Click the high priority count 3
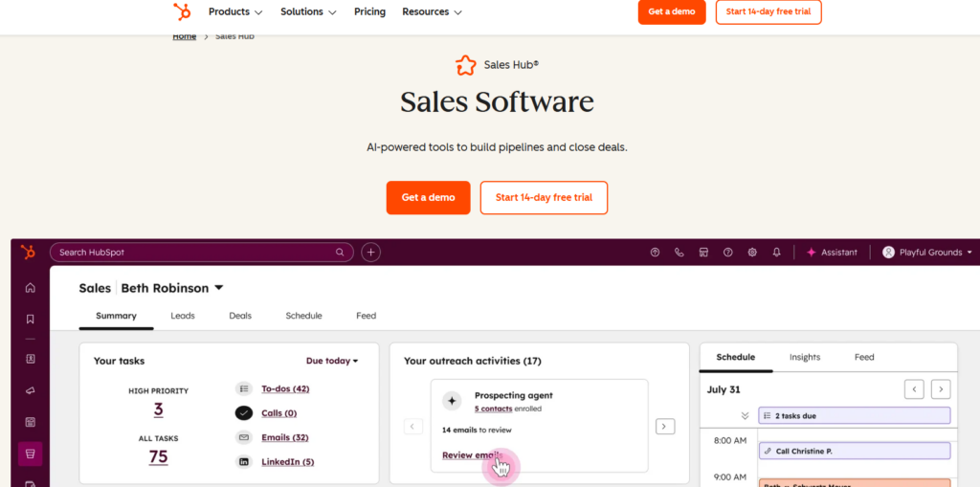 [158, 410]
